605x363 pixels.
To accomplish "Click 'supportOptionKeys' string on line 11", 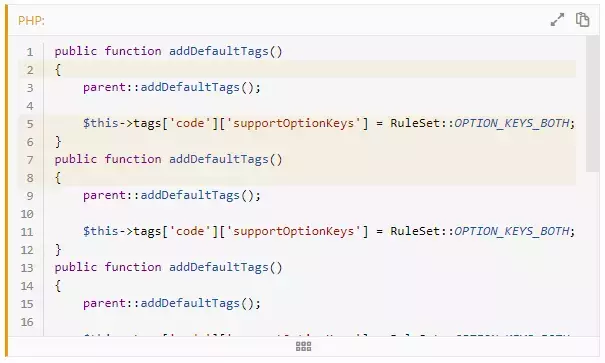I will (293, 231).
